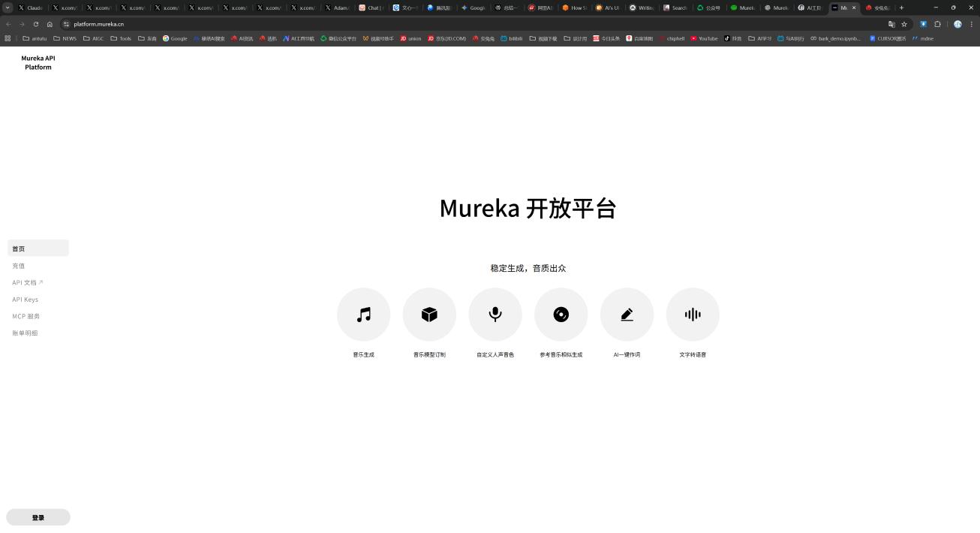Select the 自定义人声音色 microphone icon
This screenshot has height=533, width=980.
pos(495,315)
